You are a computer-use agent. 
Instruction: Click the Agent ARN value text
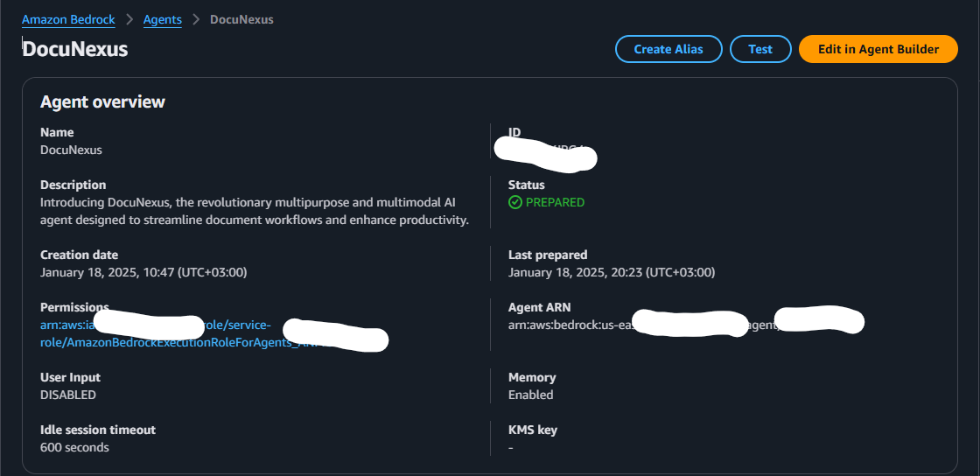click(569, 325)
